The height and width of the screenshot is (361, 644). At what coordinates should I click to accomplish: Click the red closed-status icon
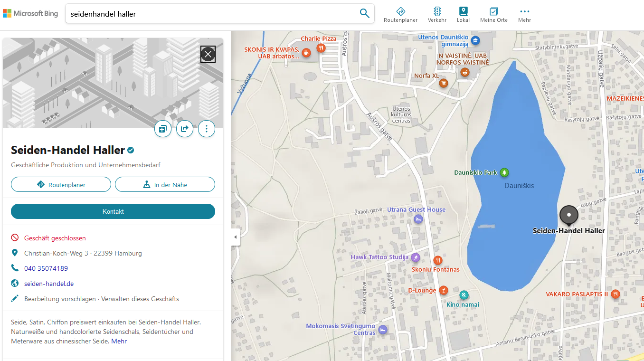click(15, 238)
